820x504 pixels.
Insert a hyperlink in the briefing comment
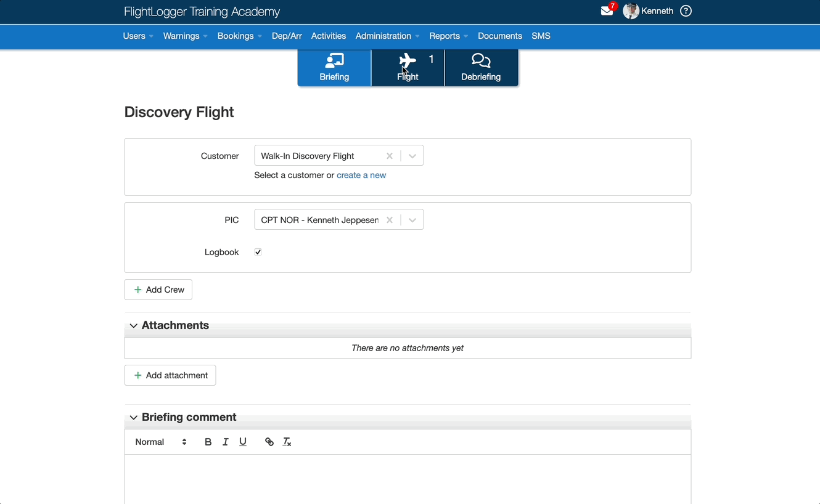click(269, 441)
